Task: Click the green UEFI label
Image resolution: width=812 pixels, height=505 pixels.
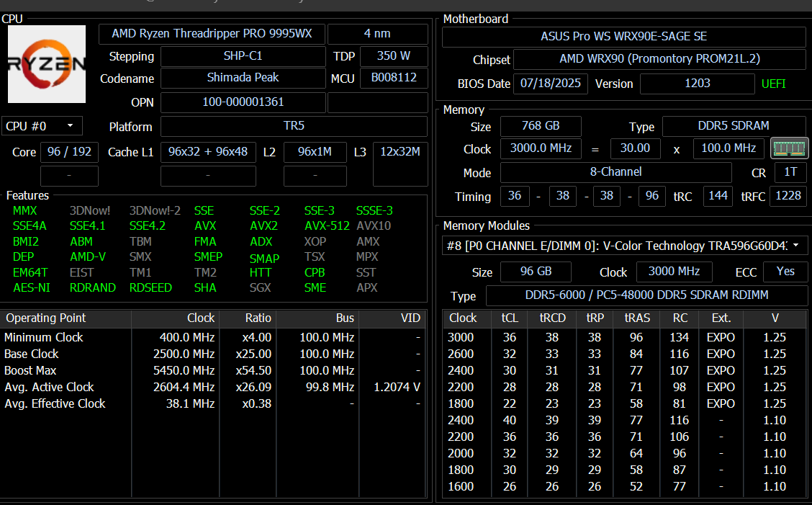Action: coord(773,84)
